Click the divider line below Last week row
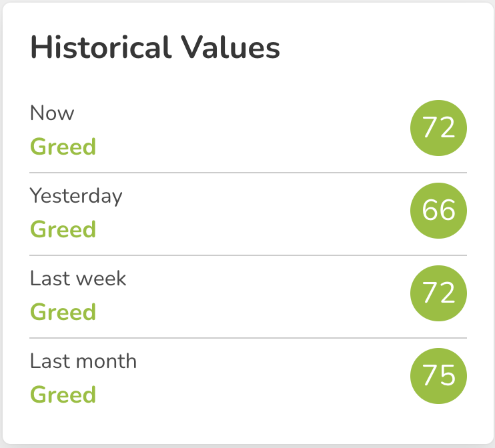The width and height of the screenshot is (495, 448). pos(248,338)
